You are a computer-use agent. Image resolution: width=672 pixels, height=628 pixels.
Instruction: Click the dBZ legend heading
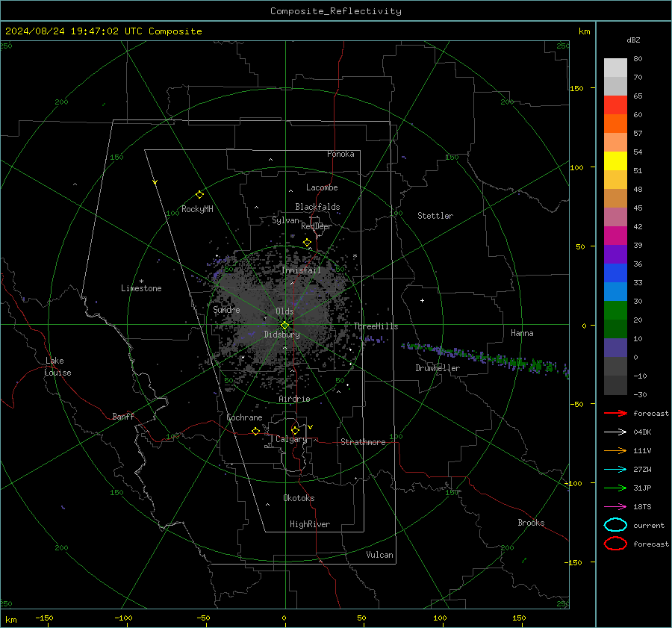(x=633, y=40)
